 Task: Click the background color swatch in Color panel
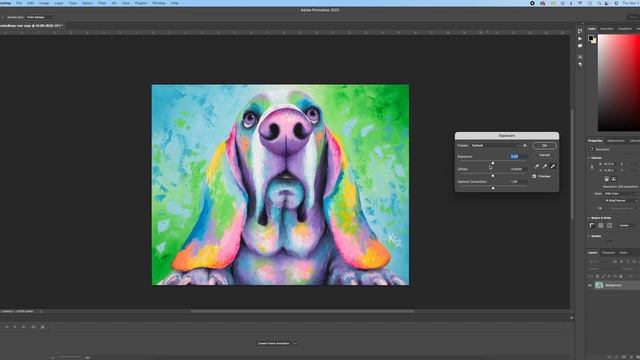coord(594,41)
